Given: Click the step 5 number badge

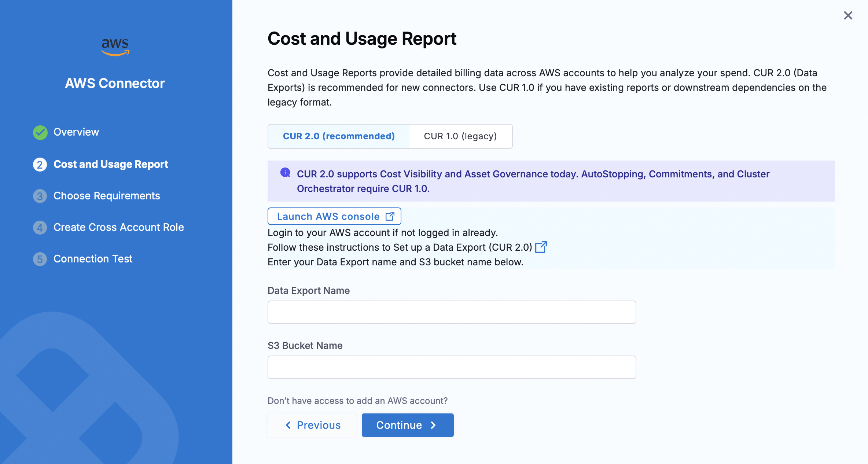Looking at the screenshot, I should tap(40, 259).
